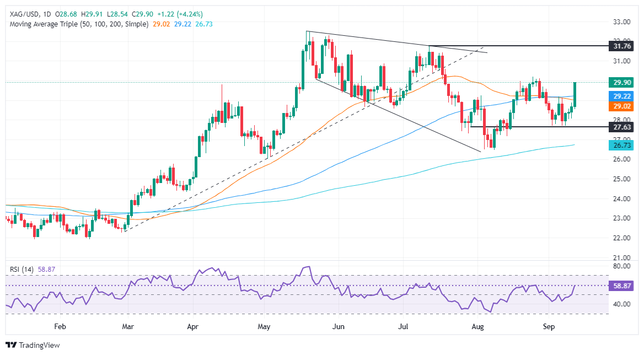Select the 27.63 support level label
Viewport: 644px width, 355px height.
click(621, 128)
